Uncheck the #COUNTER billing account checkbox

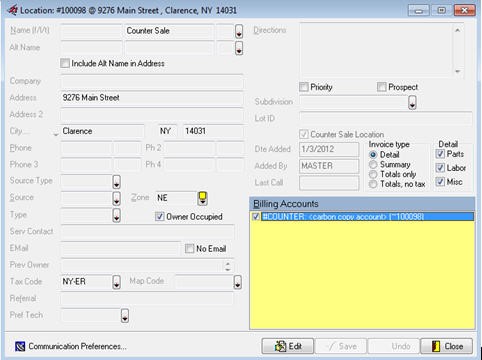click(x=256, y=217)
